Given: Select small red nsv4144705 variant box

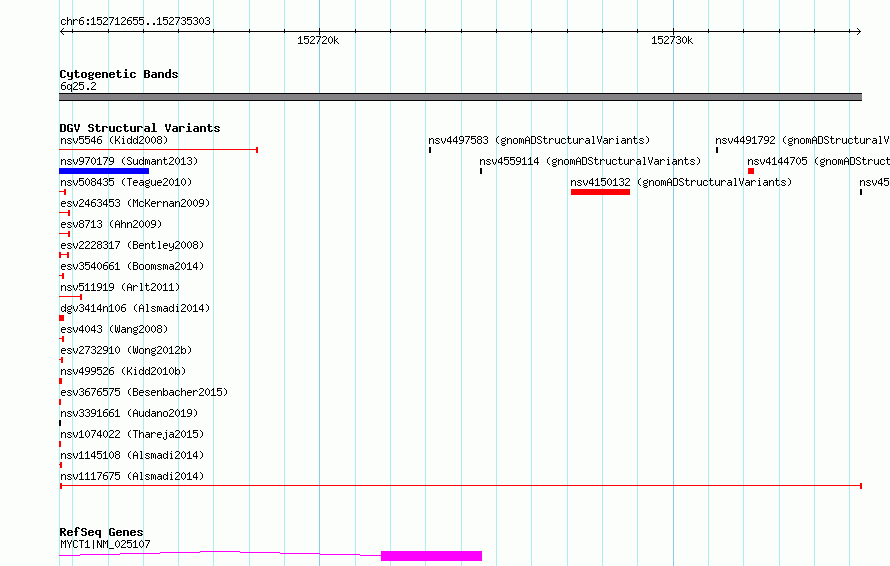Looking at the screenshot, I should click(x=751, y=171).
